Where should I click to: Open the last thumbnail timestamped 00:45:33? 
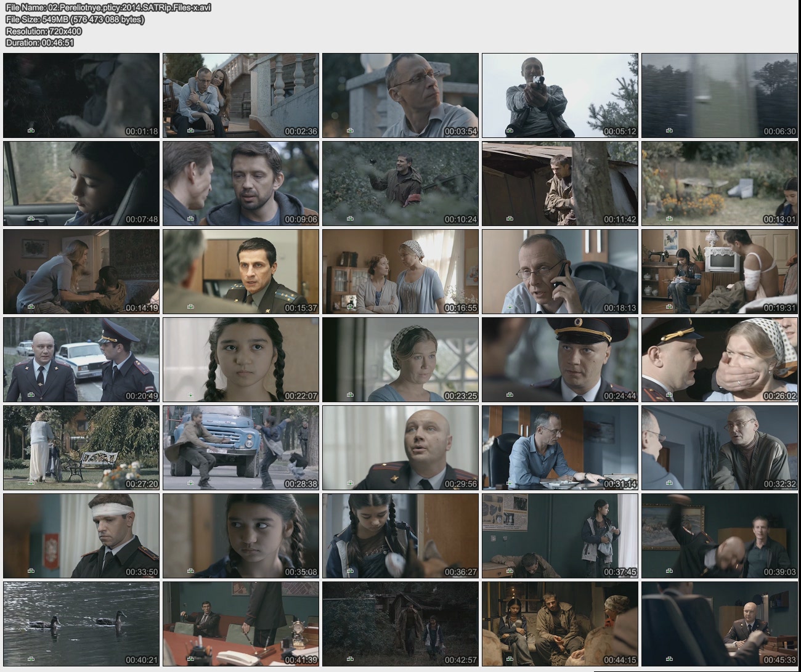[x=719, y=623]
